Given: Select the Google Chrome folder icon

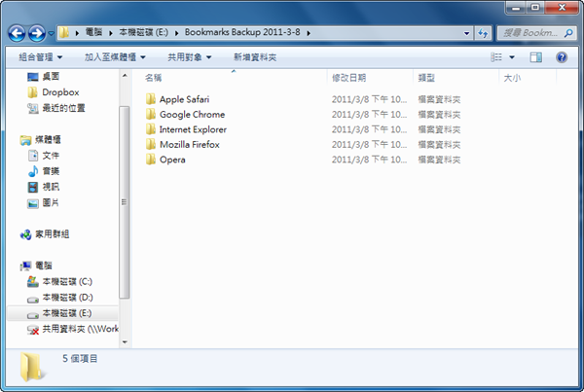Looking at the screenshot, I should pyautogui.click(x=151, y=114).
